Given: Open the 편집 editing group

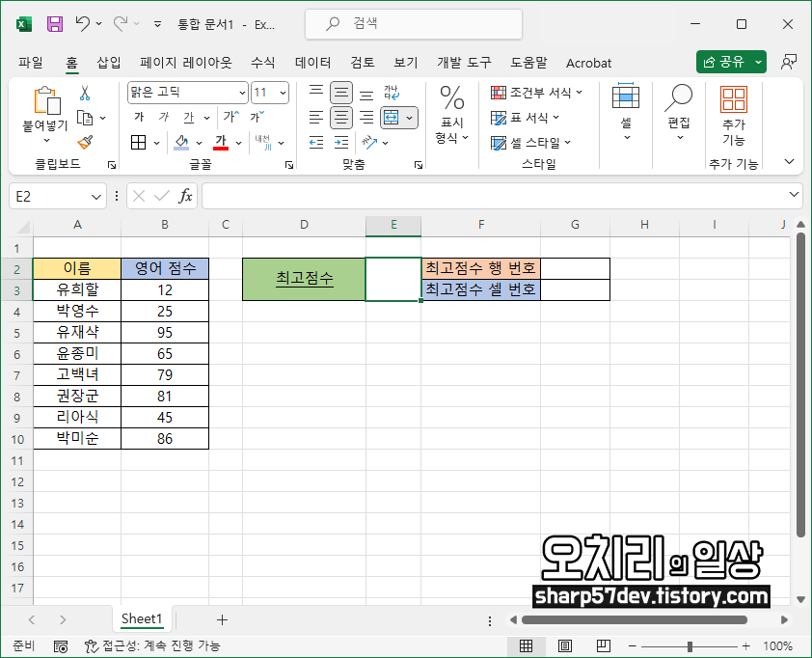Looking at the screenshot, I should coord(679,112).
